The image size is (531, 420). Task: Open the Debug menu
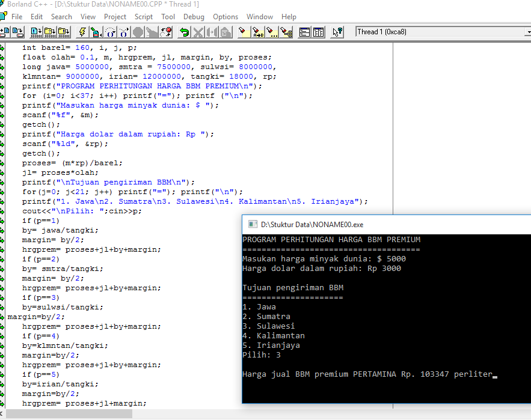click(194, 17)
